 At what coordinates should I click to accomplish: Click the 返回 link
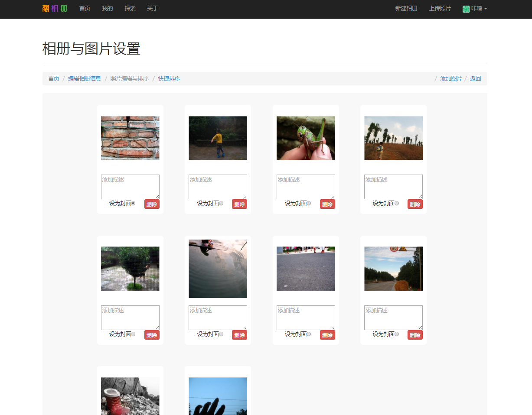[x=476, y=78]
